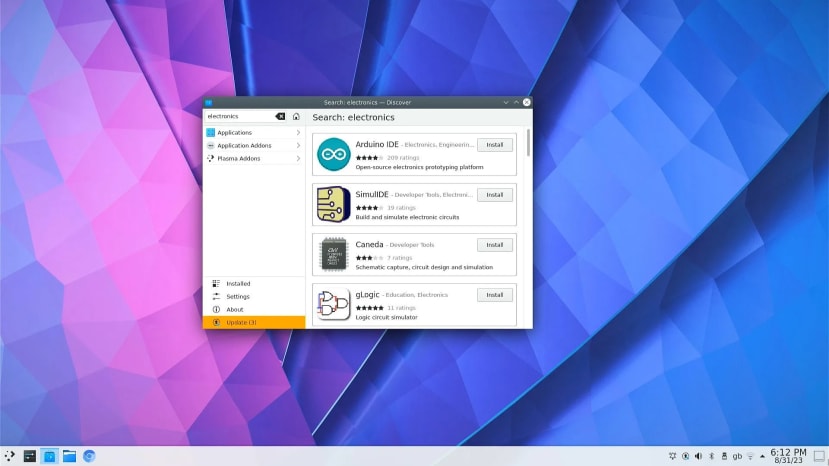This screenshot has height=466, width=829.
Task: Install Caneda
Action: point(495,245)
